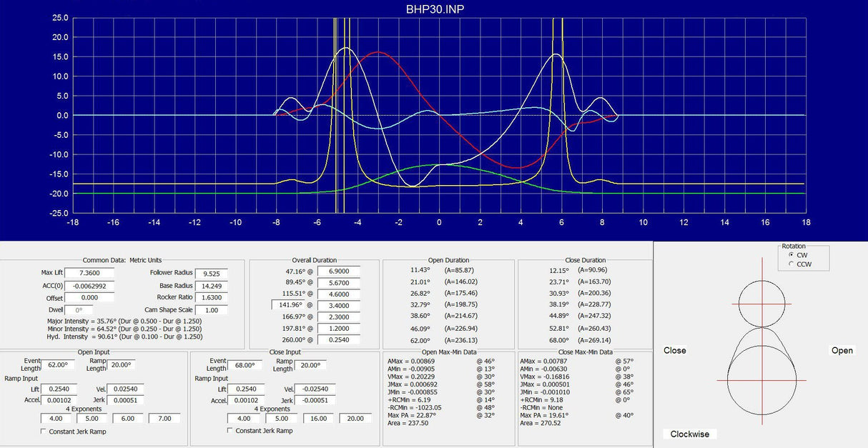
Task: Enable Constant Jerk Ramp in Open Input
Action: 44,431
